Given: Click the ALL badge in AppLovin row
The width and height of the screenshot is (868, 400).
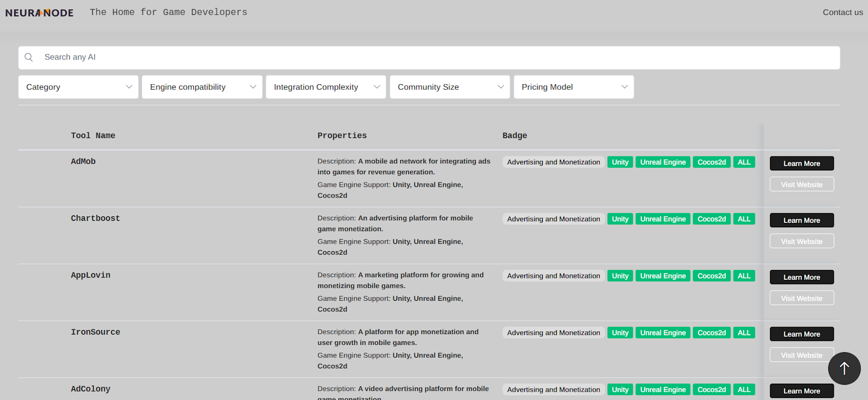Looking at the screenshot, I should click(x=744, y=276).
